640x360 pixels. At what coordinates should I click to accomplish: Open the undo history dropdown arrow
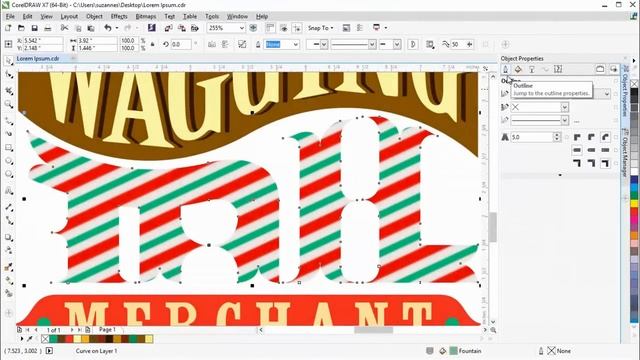(117, 28)
